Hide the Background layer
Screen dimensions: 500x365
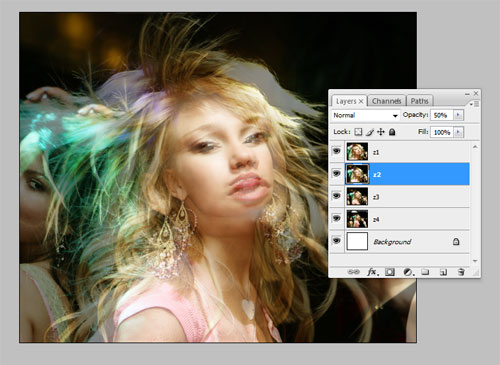337,241
